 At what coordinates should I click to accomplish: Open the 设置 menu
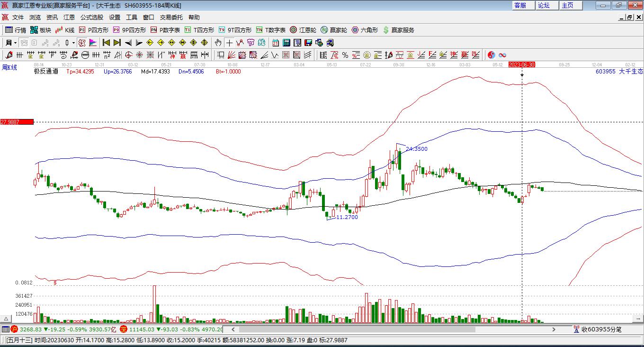pyautogui.click(x=115, y=18)
